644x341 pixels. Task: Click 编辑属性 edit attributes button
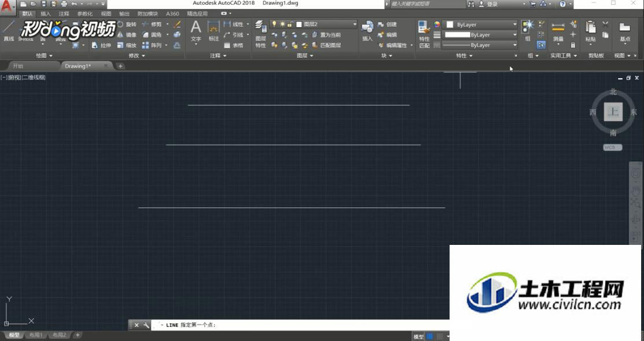click(x=393, y=45)
